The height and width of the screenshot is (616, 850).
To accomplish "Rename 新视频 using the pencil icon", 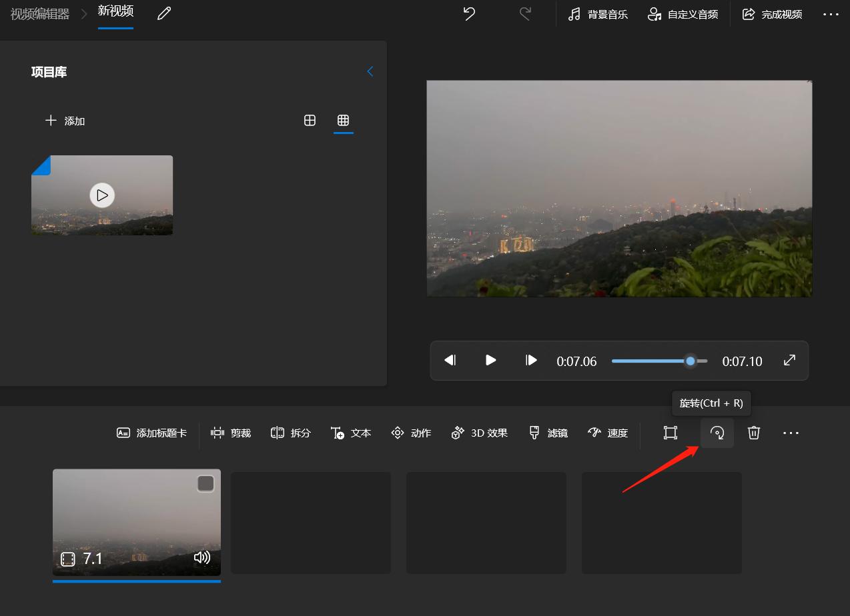I will [x=163, y=13].
